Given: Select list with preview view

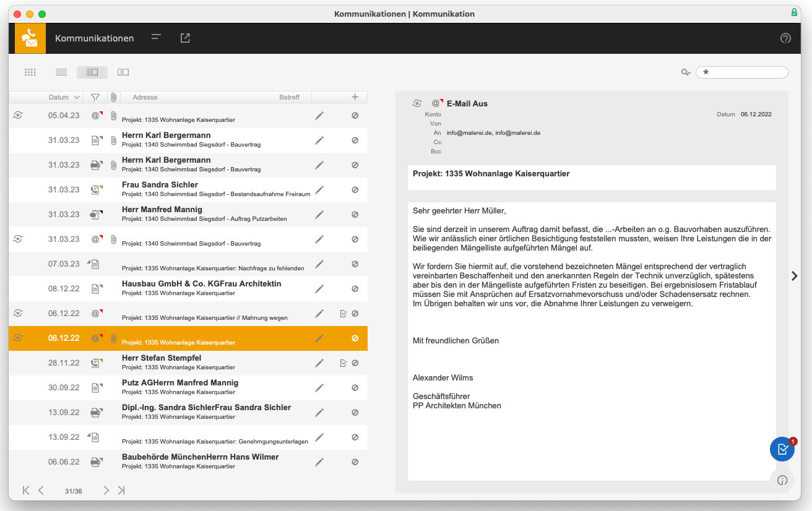Looking at the screenshot, I should tap(92, 72).
